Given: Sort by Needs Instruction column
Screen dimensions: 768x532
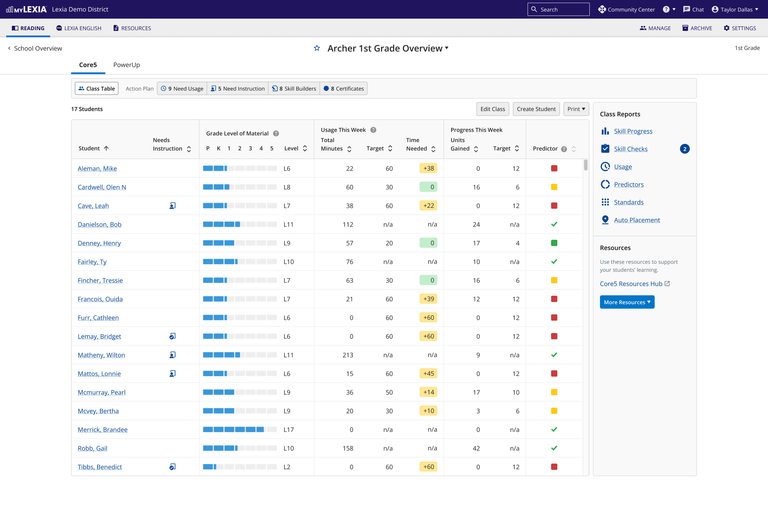Looking at the screenshot, I should (x=189, y=149).
